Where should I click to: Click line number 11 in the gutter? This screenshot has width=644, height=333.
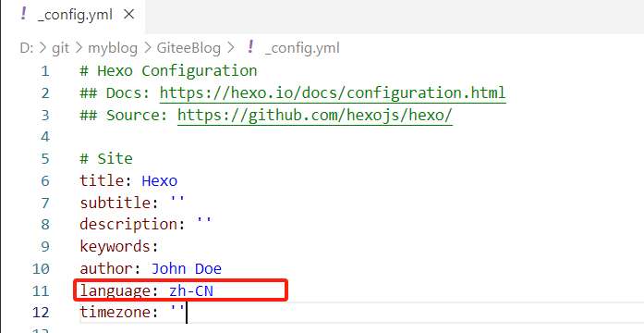click(41, 291)
